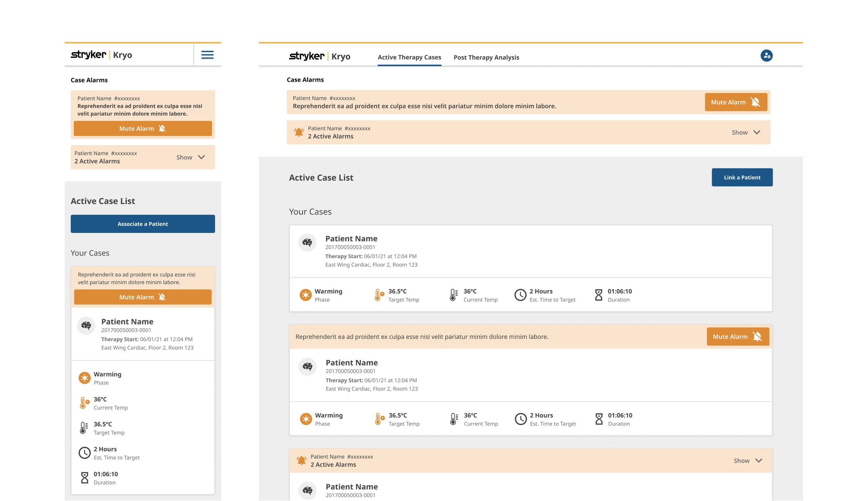
Task: Click 36°C current temp in mobile card
Action: click(100, 400)
